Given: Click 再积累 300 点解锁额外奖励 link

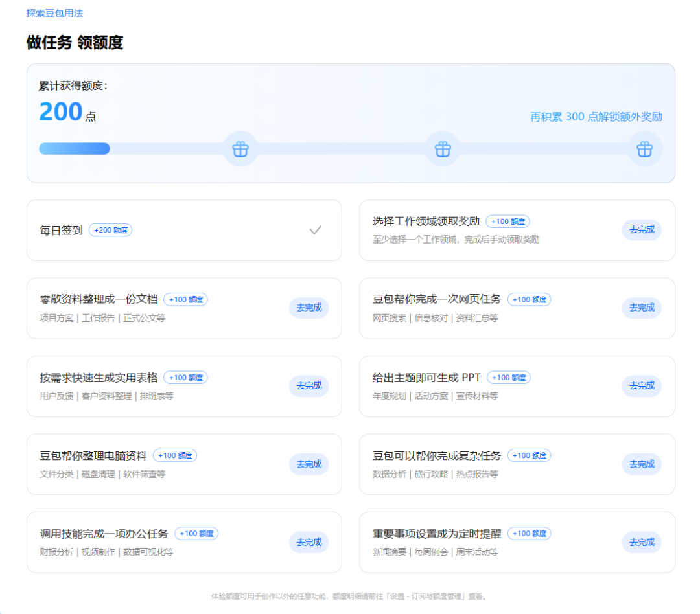Looking at the screenshot, I should point(596,117).
